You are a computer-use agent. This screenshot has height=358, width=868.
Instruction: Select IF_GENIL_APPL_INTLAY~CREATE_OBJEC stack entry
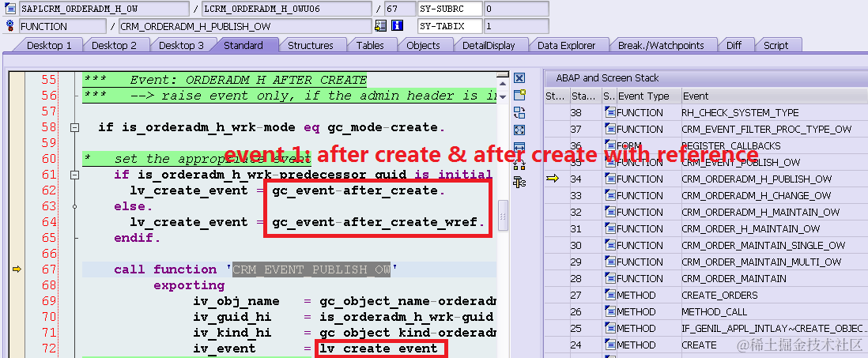(773, 328)
